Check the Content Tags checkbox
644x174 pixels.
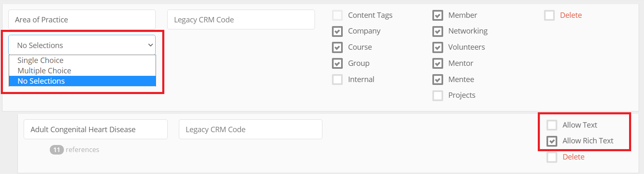tap(337, 15)
